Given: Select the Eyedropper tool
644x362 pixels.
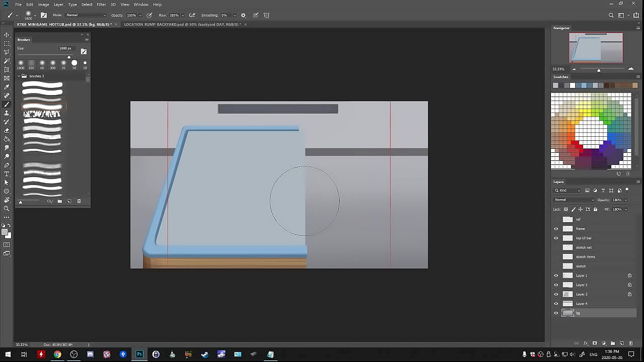Looking at the screenshot, I should tap(7, 87).
